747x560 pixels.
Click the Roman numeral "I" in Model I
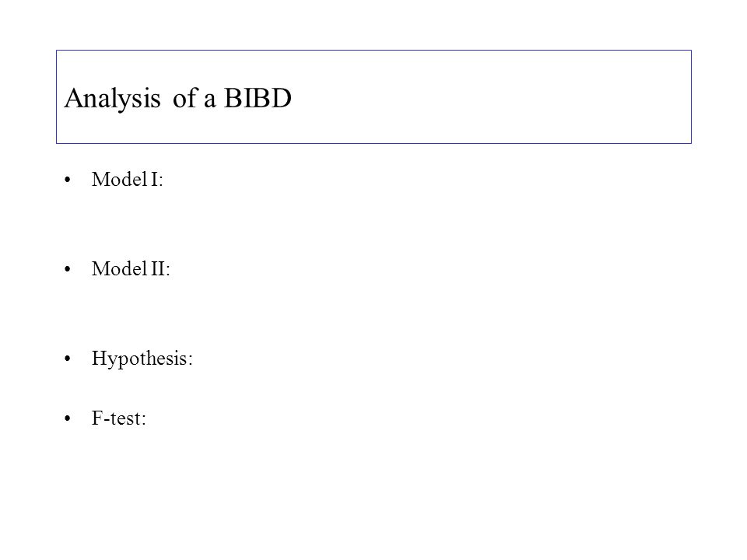tap(154, 180)
